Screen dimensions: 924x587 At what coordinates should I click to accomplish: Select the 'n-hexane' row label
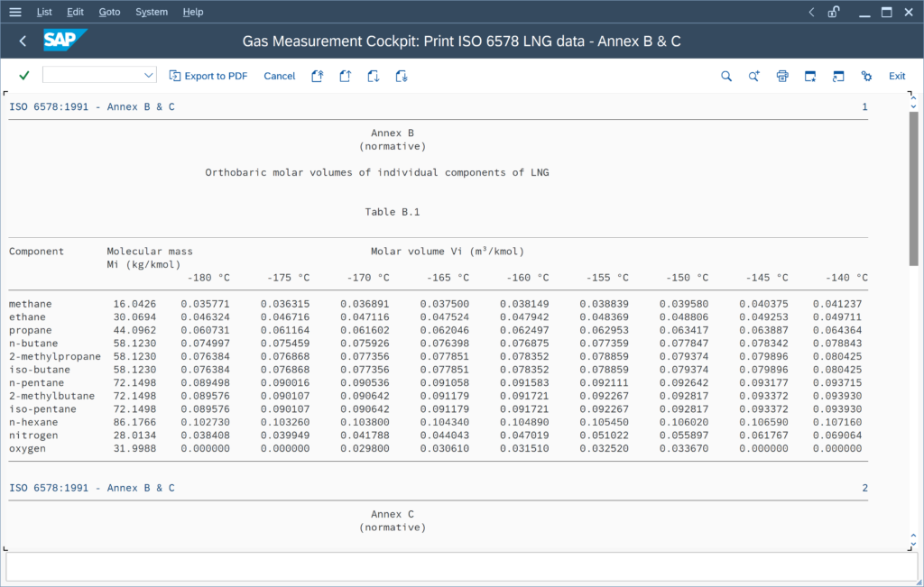(x=33, y=422)
